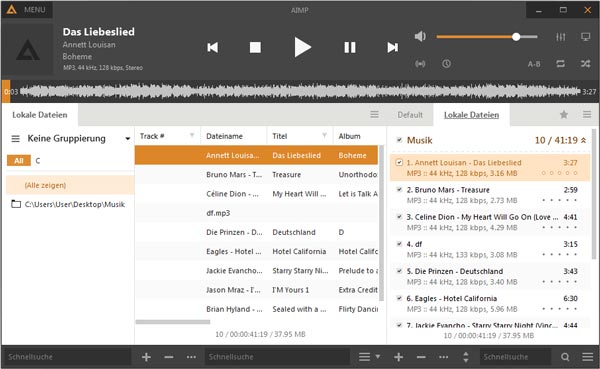Uncheck the Annett Louisan - Das Liebeslied checkbox
The height and width of the screenshot is (369, 600).
[x=399, y=163]
